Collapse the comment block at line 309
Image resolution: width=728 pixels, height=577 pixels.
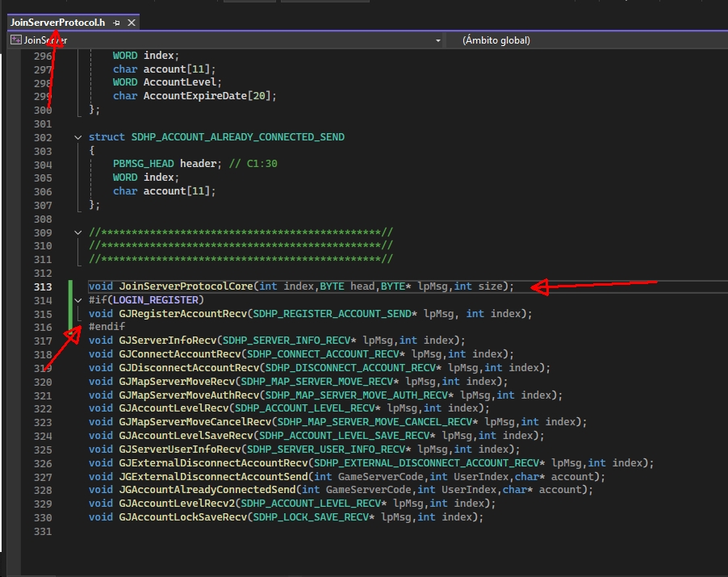pos(78,232)
